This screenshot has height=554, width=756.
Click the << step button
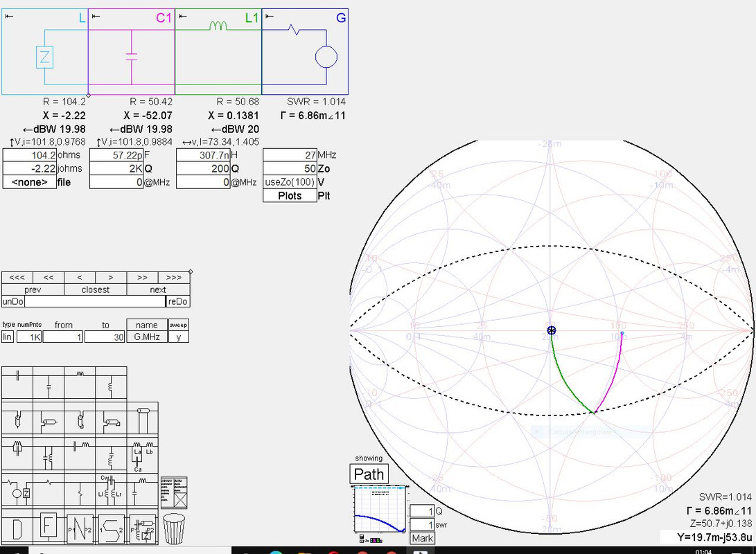click(x=49, y=278)
